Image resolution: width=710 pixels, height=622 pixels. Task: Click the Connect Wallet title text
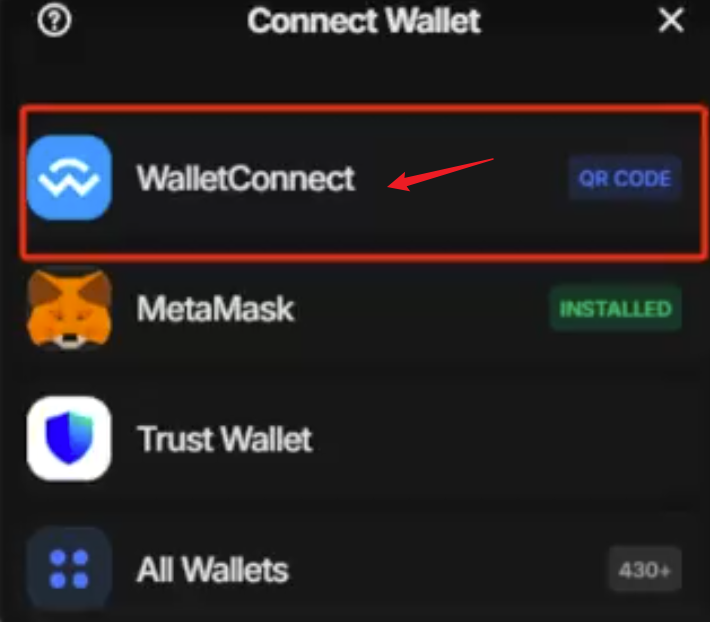coord(364,21)
